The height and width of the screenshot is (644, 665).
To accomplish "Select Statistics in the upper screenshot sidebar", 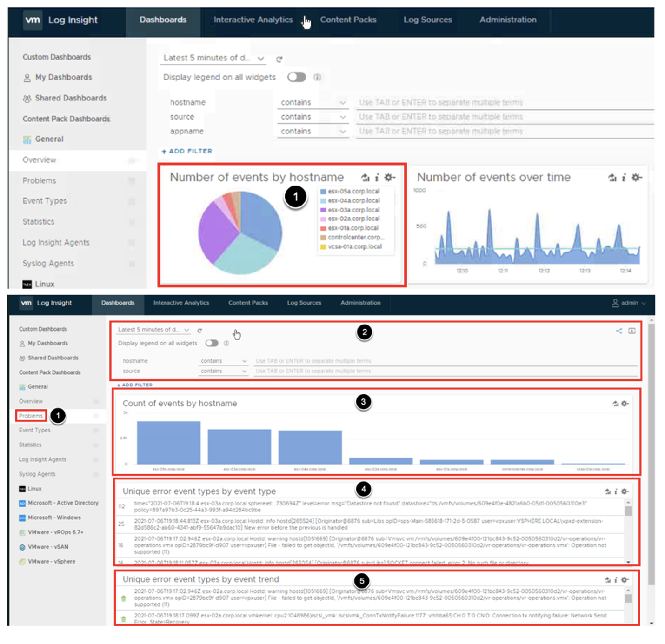I will (x=39, y=222).
